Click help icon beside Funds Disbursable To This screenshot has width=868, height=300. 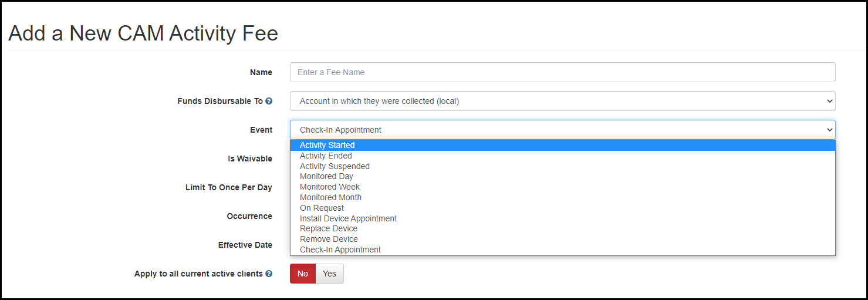pos(269,101)
